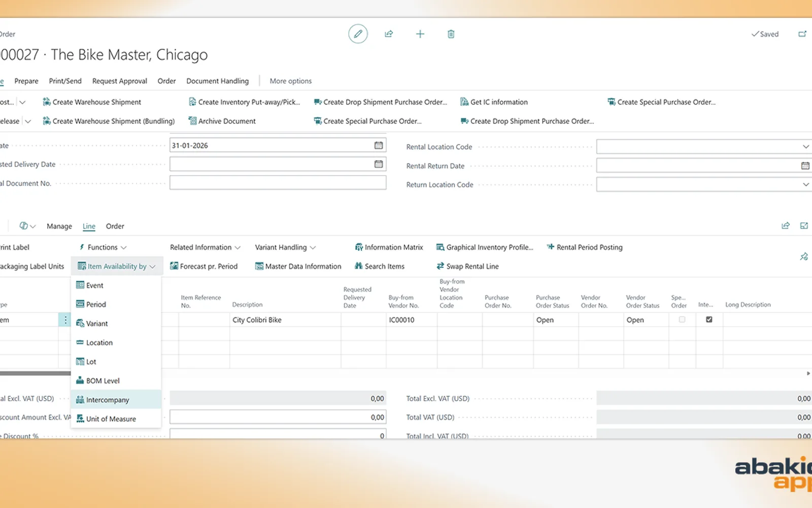Select Unit of Measure menu entry
This screenshot has height=508, width=812.
tap(116, 419)
